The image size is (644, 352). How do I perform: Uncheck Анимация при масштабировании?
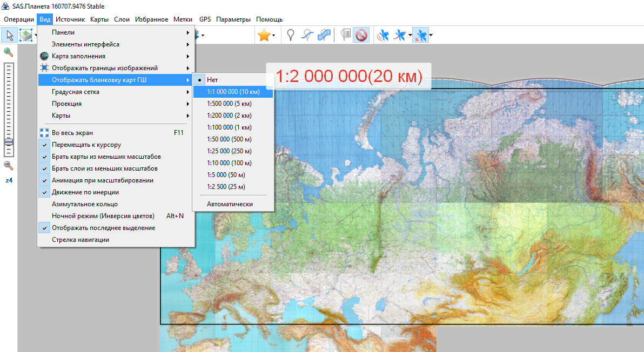click(102, 180)
